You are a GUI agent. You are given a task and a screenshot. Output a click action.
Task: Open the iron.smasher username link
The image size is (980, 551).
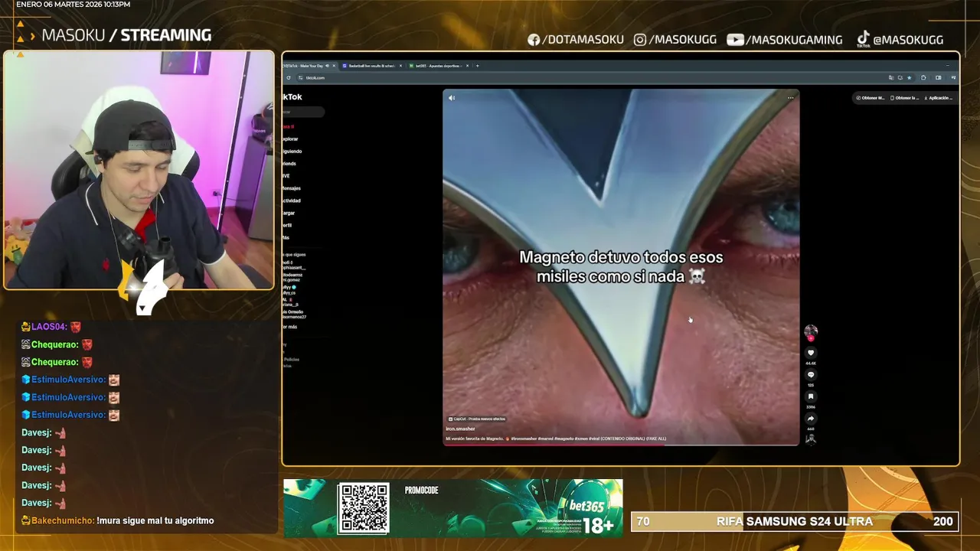460,429
